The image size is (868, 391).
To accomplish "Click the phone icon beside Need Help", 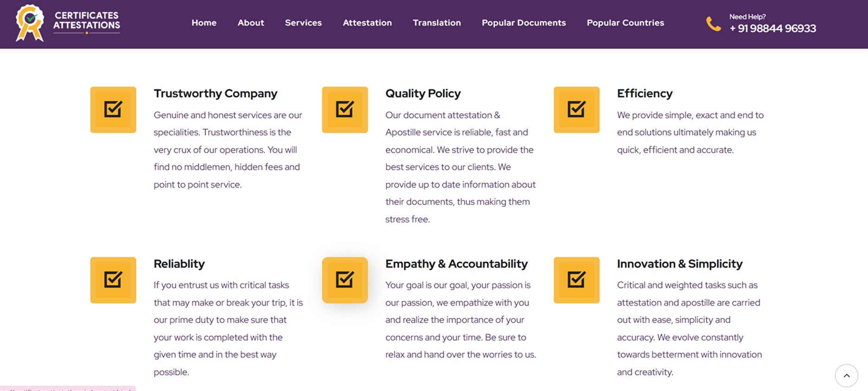I will coord(713,24).
